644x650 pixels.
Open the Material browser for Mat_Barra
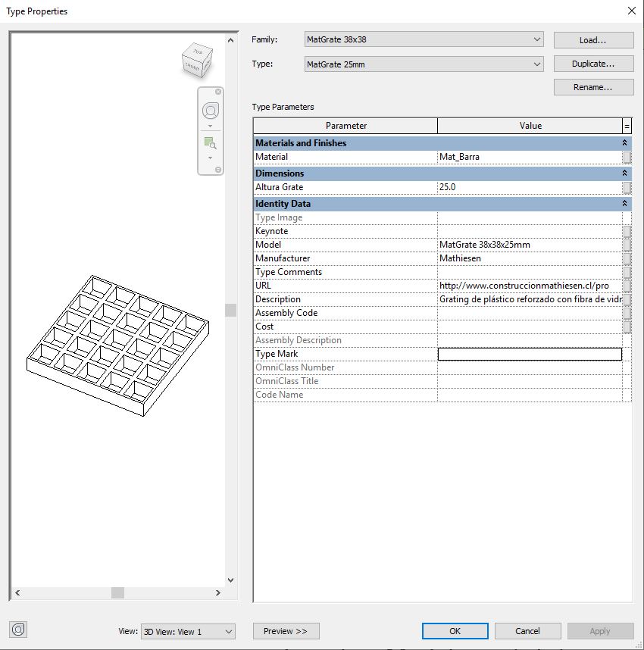627,157
